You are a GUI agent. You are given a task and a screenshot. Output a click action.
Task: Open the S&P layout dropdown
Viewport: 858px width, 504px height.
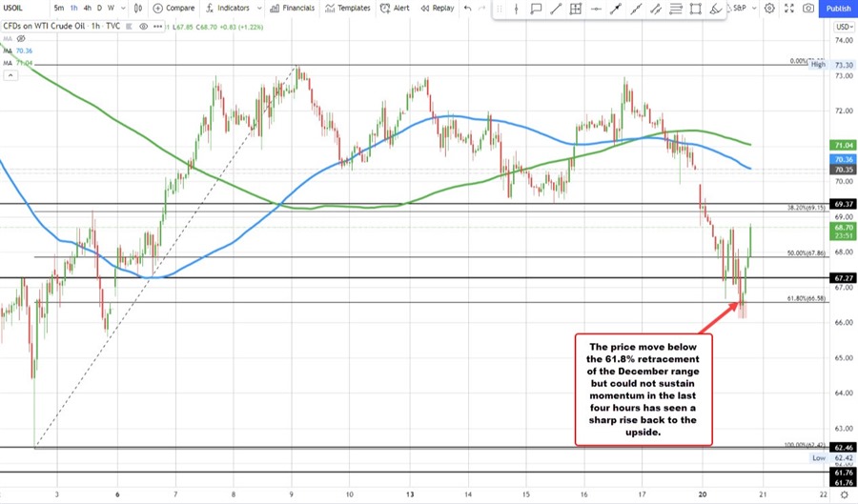point(746,9)
